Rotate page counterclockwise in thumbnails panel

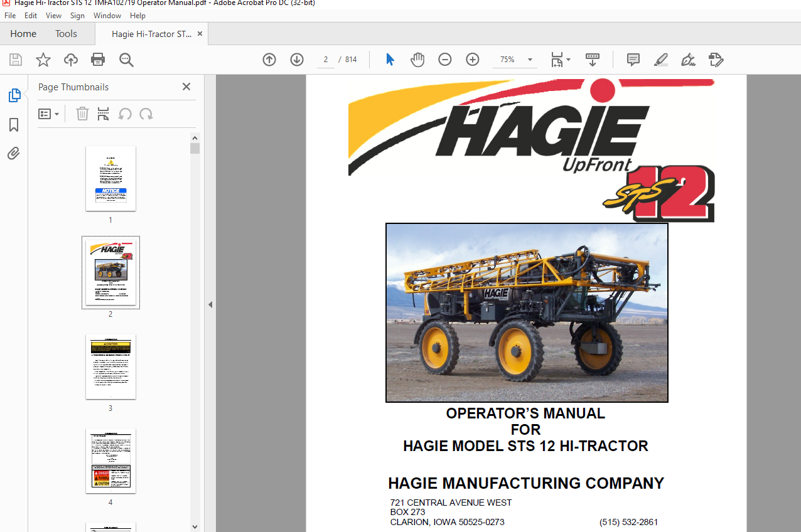point(125,114)
